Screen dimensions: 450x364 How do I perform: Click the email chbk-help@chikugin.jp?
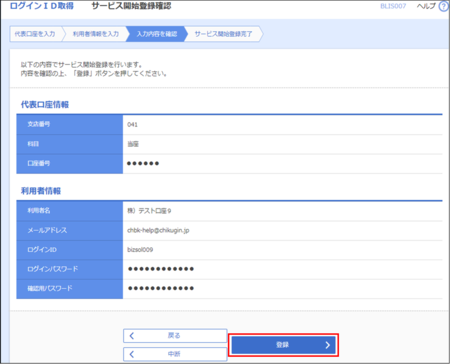158,230
